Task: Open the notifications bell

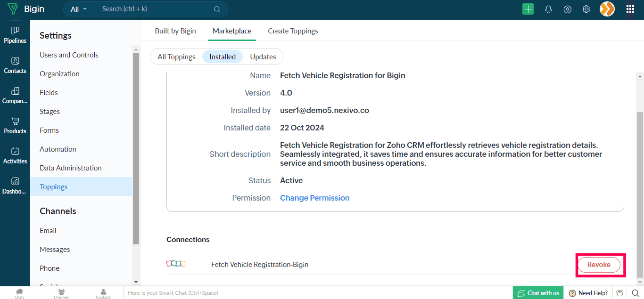Action: tap(548, 9)
